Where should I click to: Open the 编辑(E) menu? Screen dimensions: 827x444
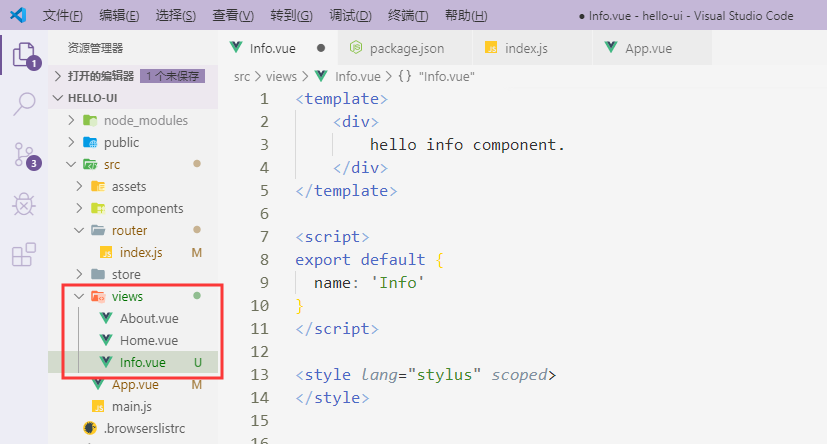[119, 15]
